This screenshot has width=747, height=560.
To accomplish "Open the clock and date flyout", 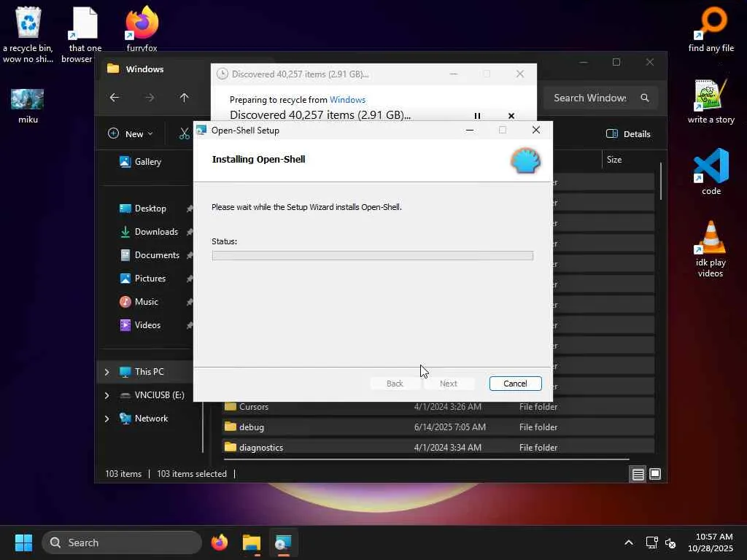I will click(710, 542).
